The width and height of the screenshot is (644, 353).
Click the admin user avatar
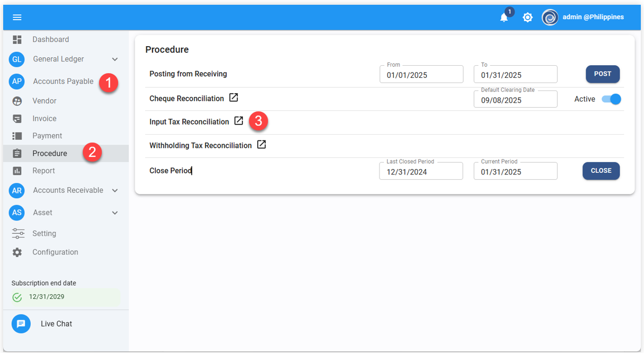coord(550,17)
